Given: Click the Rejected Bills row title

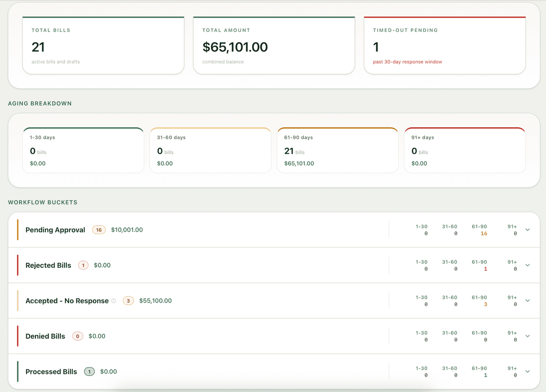Looking at the screenshot, I should pyautogui.click(x=48, y=266).
